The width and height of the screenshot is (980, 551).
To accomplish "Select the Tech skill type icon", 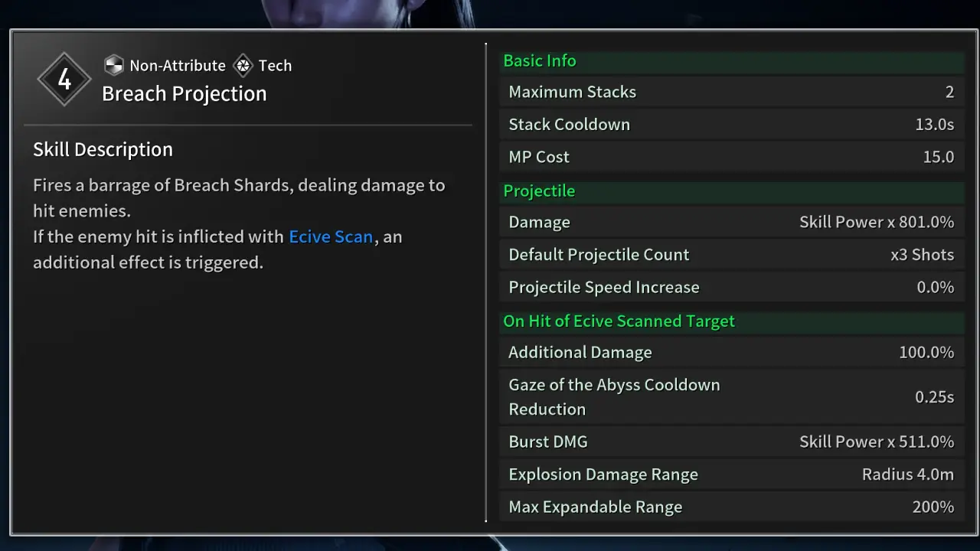I will (242, 65).
